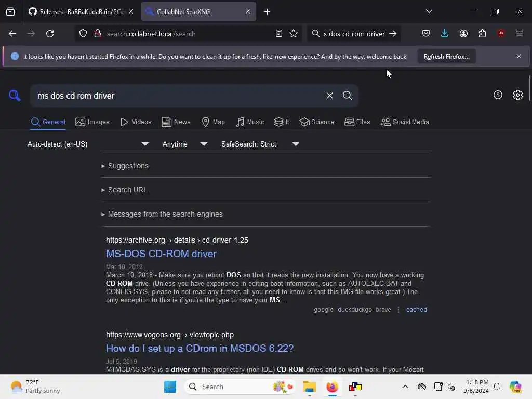Focus the SearXNG search query field
532x399 pixels.
[180, 96]
